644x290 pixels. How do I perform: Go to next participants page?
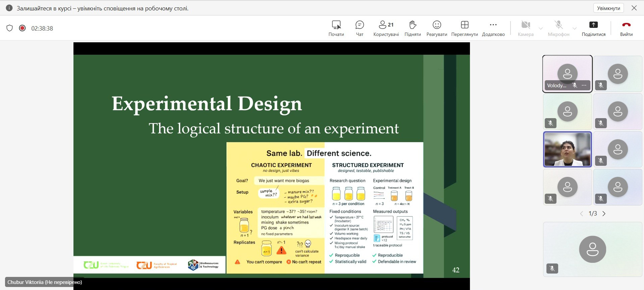pyautogui.click(x=604, y=214)
